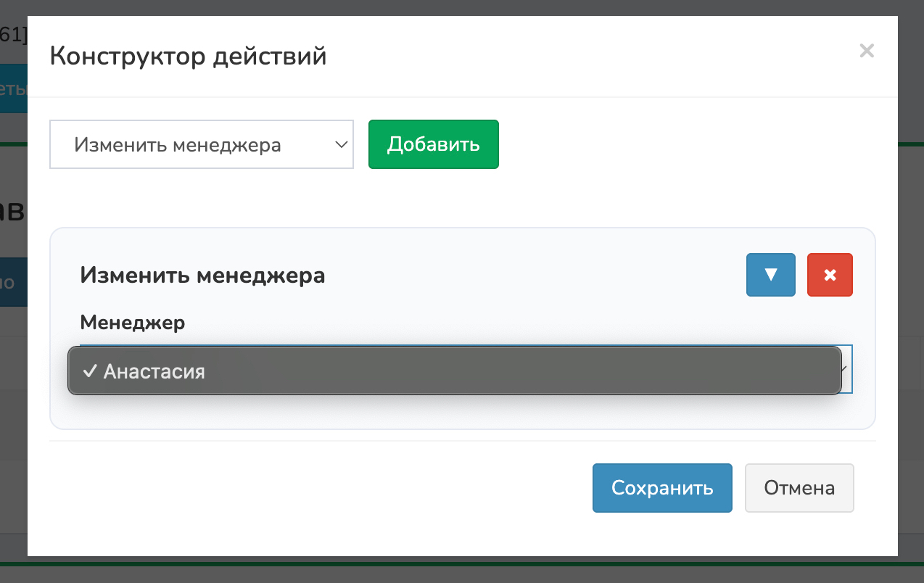This screenshot has width=924, height=583.
Task: Select "Анастасия" in the manager list
Action: (154, 371)
